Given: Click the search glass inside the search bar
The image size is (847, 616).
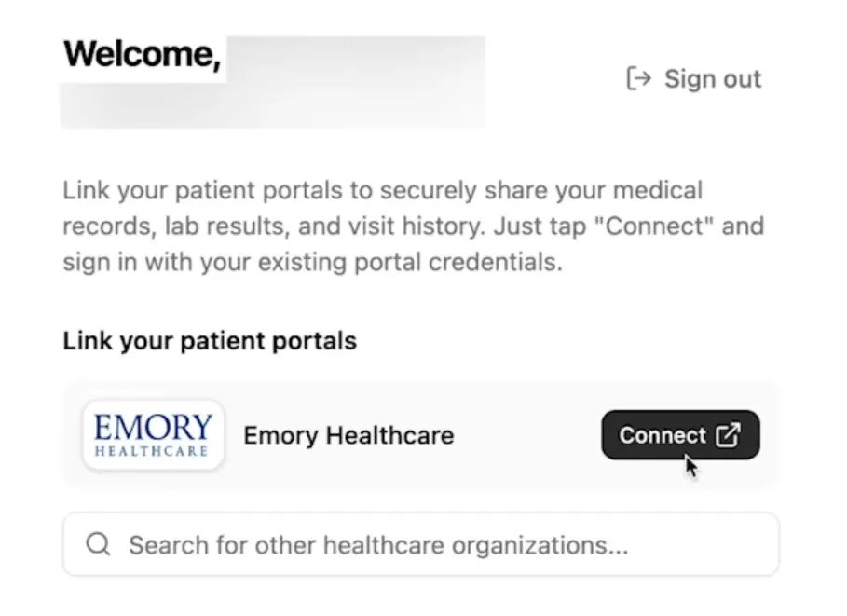Looking at the screenshot, I should coord(98,544).
